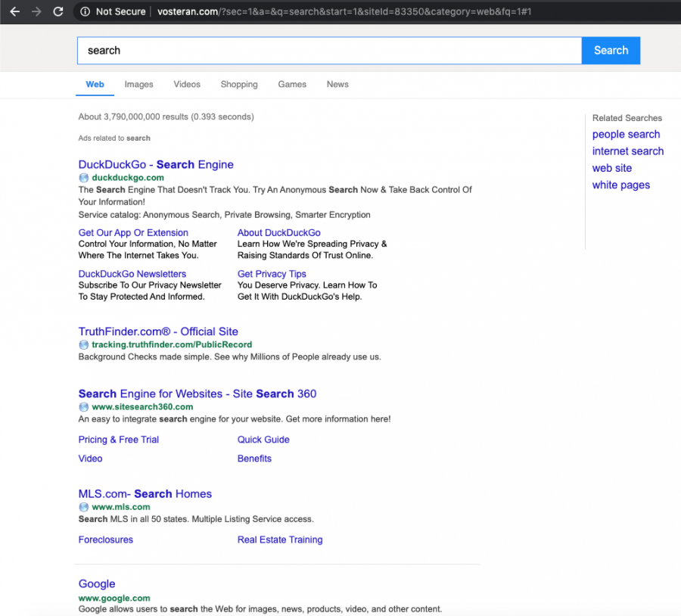Open the DuckDuckGo - Search Engine result
Image resolution: width=681 pixels, height=616 pixels.
tap(156, 165)
